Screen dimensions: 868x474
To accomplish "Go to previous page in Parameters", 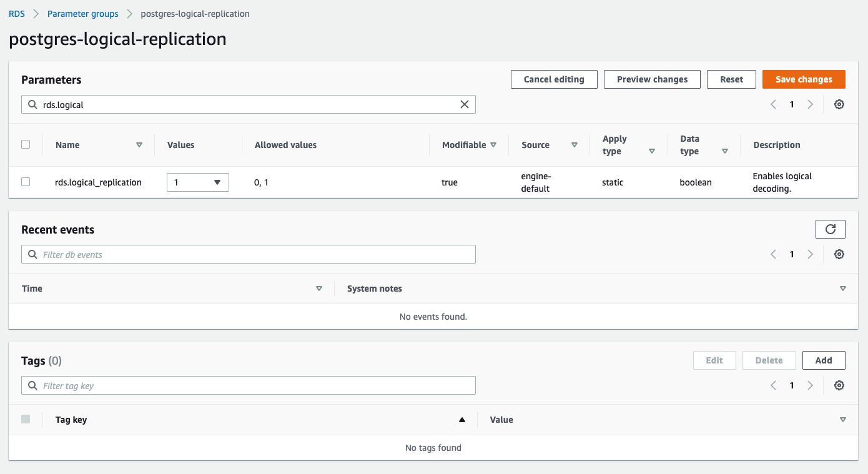I will [x=774, y=104].
